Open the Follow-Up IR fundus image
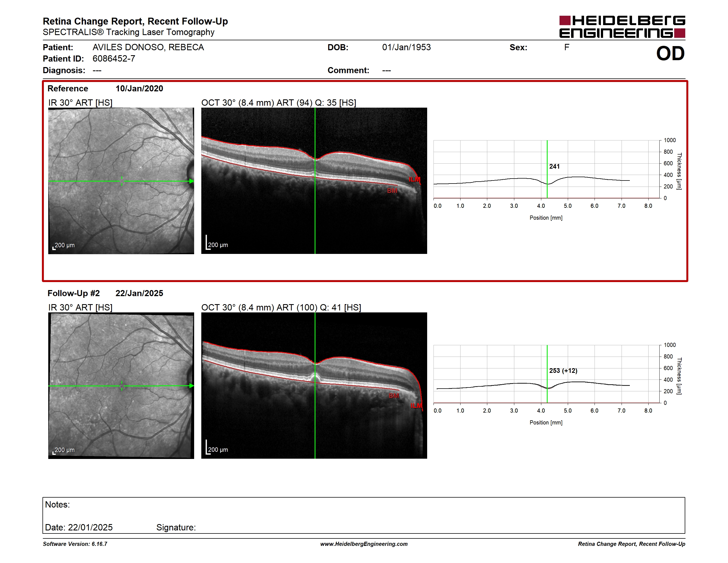728x563 pixels. point(121,386)
